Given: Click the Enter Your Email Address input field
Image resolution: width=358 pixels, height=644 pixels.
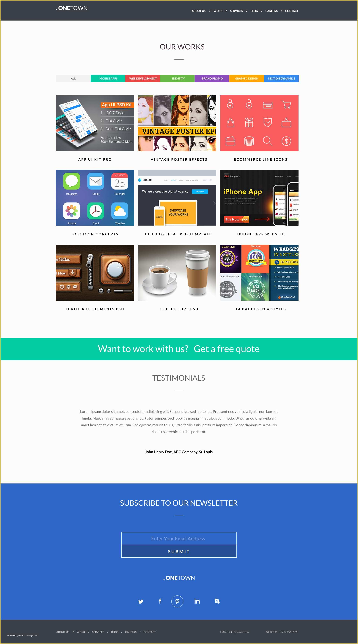Looking at the screenshot, I should pyautogui.click(x=179, y=527).
